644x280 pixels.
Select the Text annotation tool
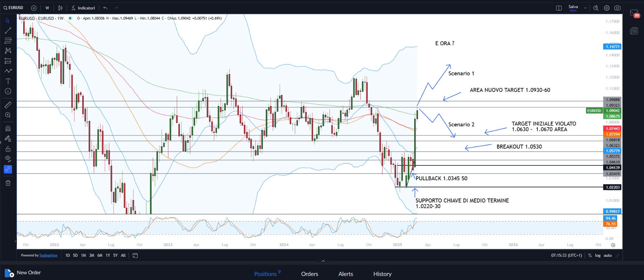tap(8, 81)
